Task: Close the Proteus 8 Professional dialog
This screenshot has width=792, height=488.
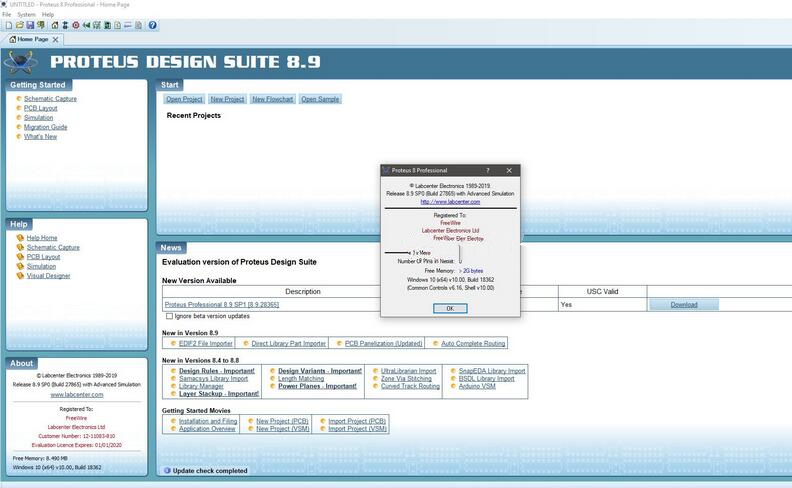Action: [x=509, y=171]
